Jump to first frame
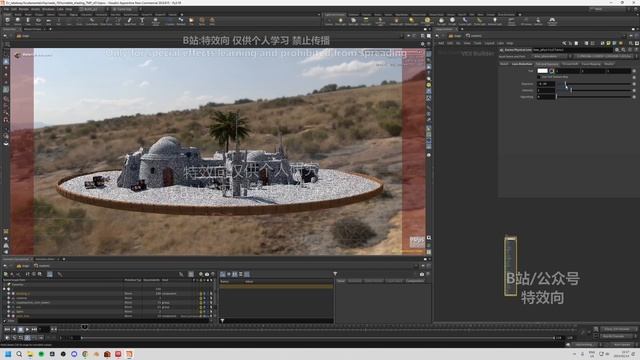 click(7, 329)
